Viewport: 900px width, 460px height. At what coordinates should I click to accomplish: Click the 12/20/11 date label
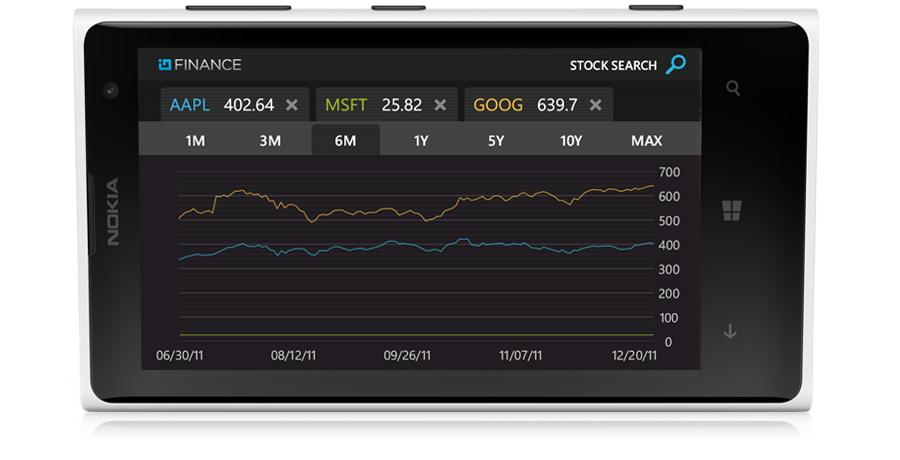(634, 355)
